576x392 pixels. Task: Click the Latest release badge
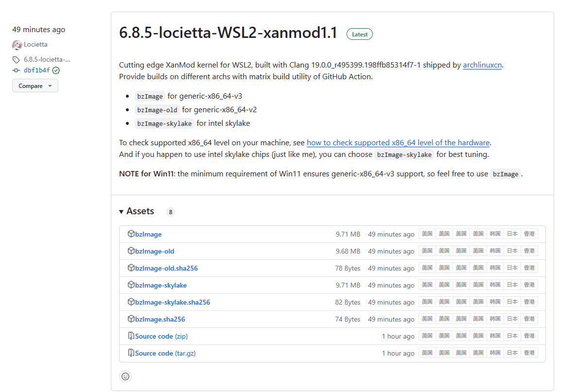point(359,34)
